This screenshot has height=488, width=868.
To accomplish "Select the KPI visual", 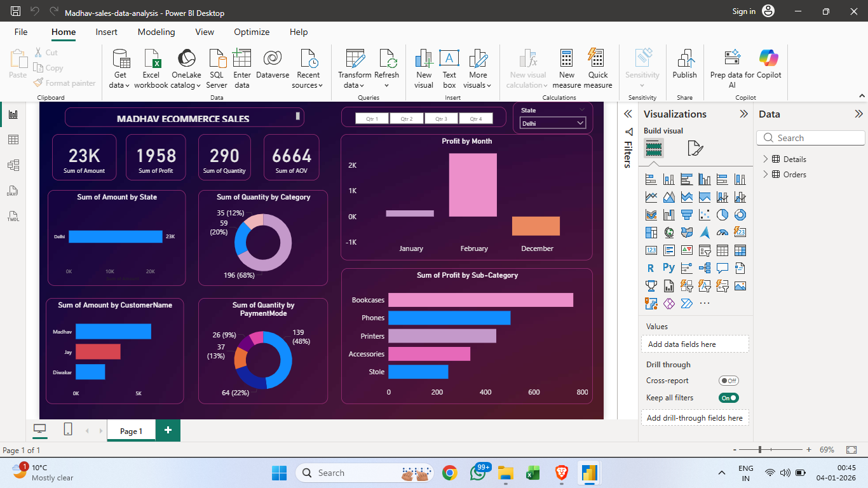I will pyautogui.click(x=686, y=250).
